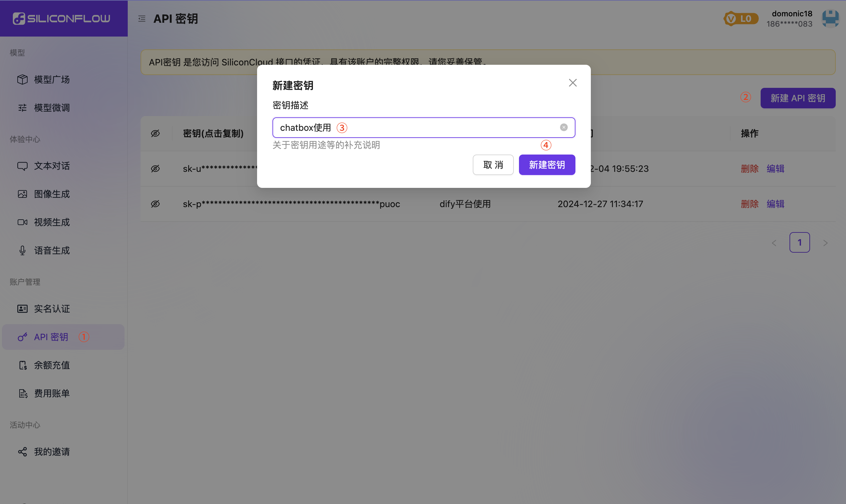
Task: Confirm with 新建密钥 button in dialog
Action: (x=547, y=165)
